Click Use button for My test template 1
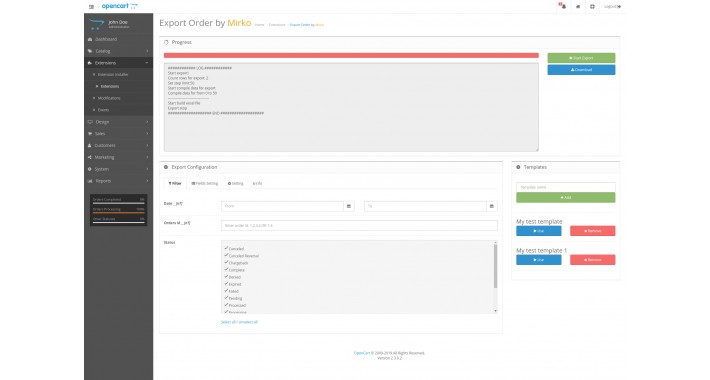Viewport: 710px width, 380px height. point(538,260)
